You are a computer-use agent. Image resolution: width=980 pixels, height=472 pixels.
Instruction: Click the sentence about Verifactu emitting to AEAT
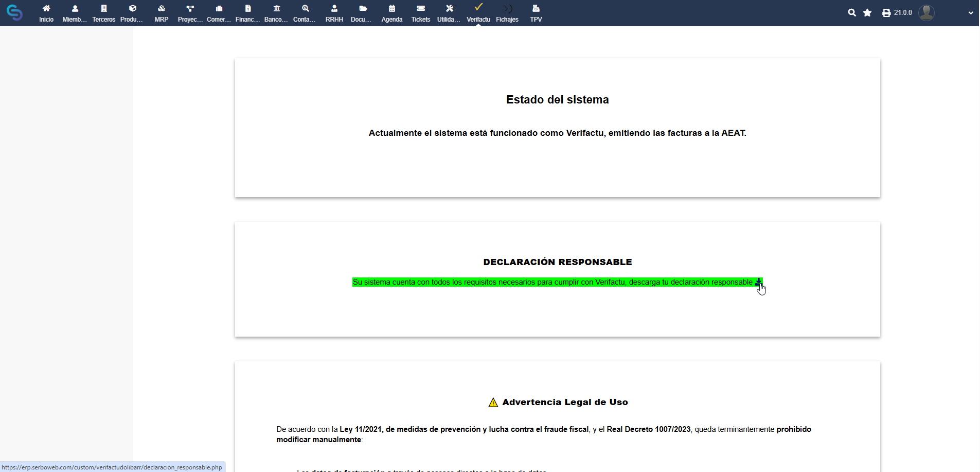(558, 133)
